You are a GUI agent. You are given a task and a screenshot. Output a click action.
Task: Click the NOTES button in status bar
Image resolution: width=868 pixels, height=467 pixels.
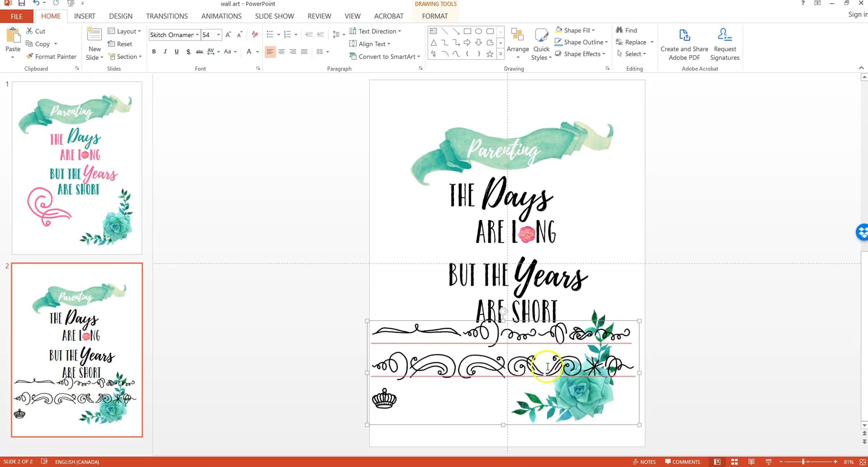644,462
